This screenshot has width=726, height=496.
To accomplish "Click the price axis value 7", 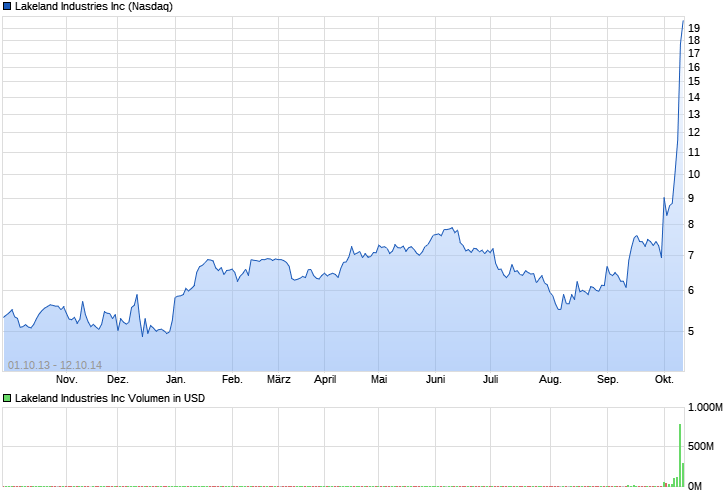I will [x=691, y=256].
